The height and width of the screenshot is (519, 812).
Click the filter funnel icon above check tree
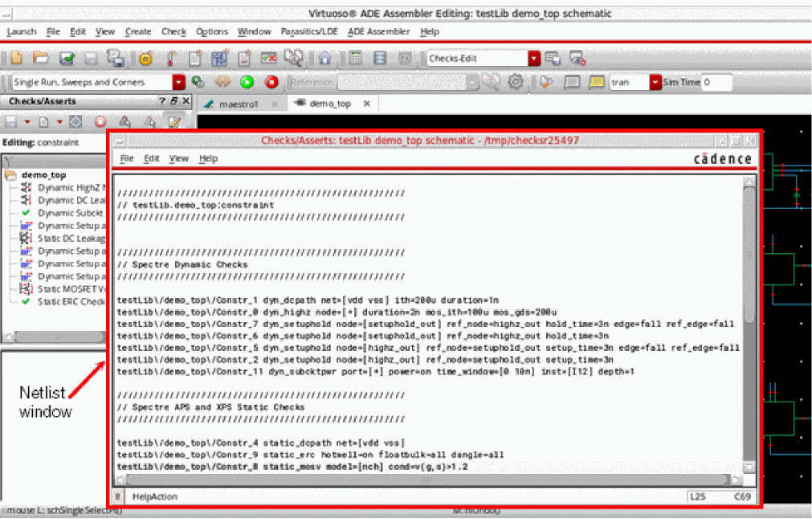tap(8, 161)
